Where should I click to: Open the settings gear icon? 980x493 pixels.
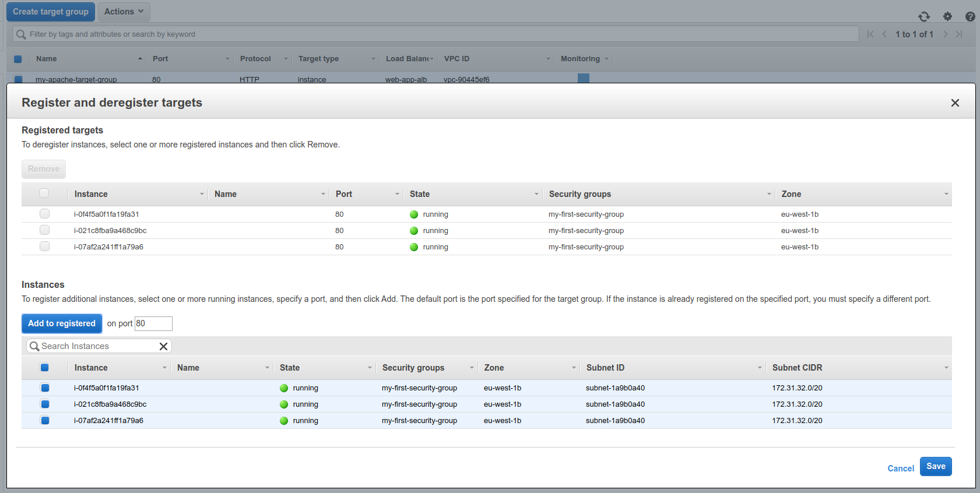947,17
